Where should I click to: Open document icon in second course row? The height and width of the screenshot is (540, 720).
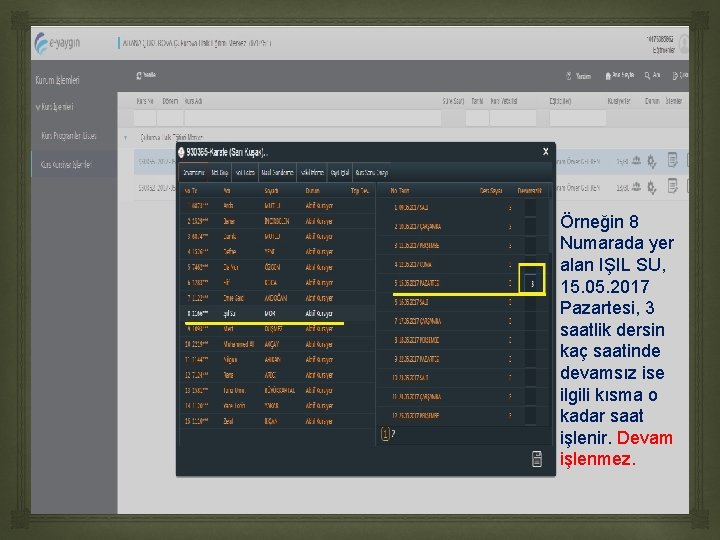tap(673, 186)
